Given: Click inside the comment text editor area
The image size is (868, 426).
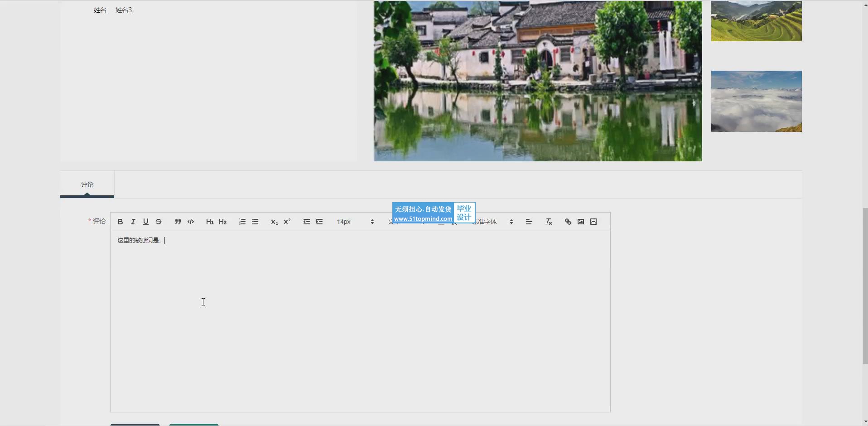Looking at the screenshot, I should pyautogui.click(x=360, y=321).
